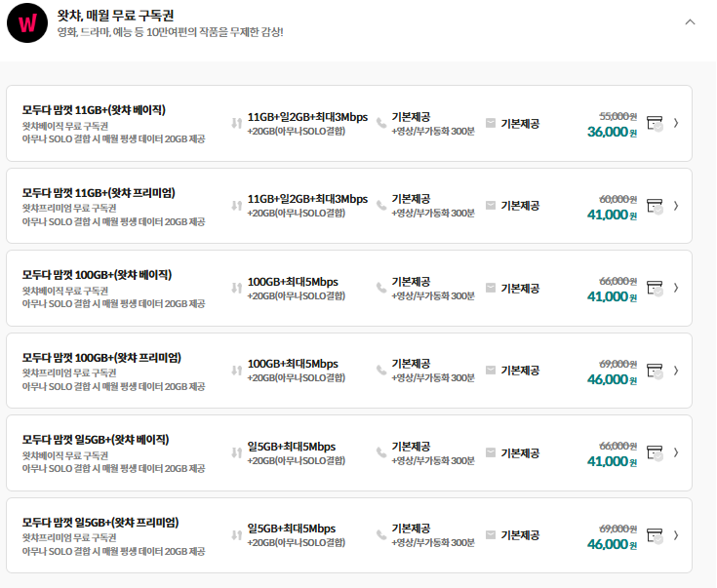The height and width of the screenshot is (588, 717).
Task: Click message envelope icon in 일5GB+ 베이직 row
Action: [x=490, y=452]
